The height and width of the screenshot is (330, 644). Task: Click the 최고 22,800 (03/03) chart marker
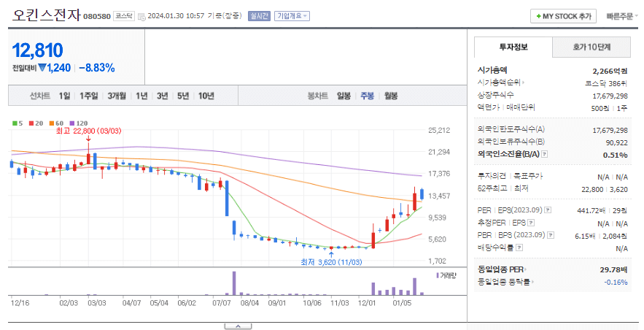click(x=88, y=131)
